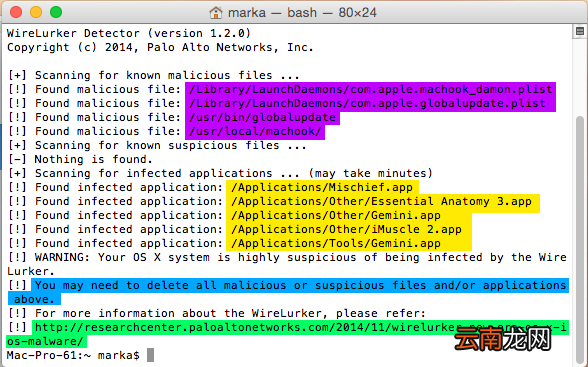The image size is (588, 367).
Task: Click the /Applications/Mischief.app path
Action: point(322,187)
